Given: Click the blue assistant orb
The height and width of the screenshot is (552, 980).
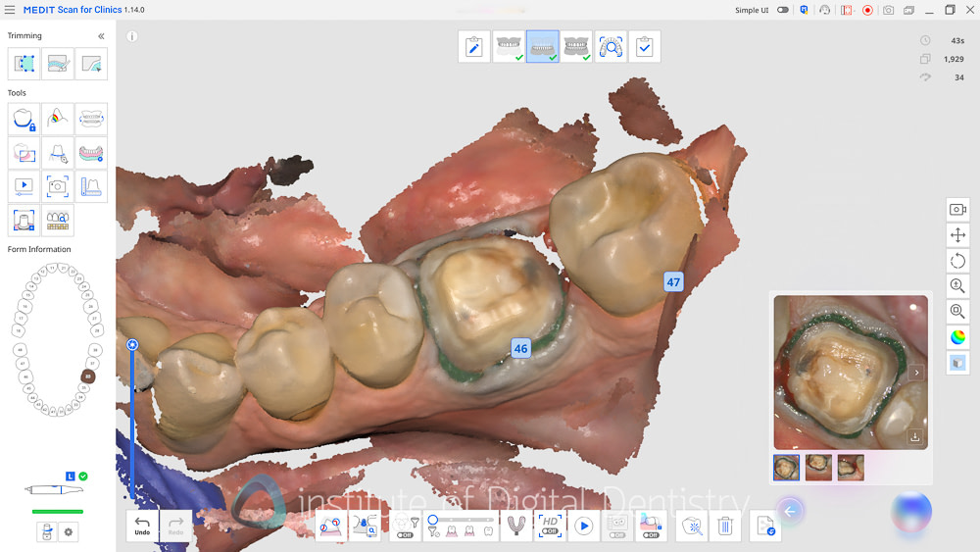Looking at the screenshot, I should pyautogui.click(x=911, y=512).
